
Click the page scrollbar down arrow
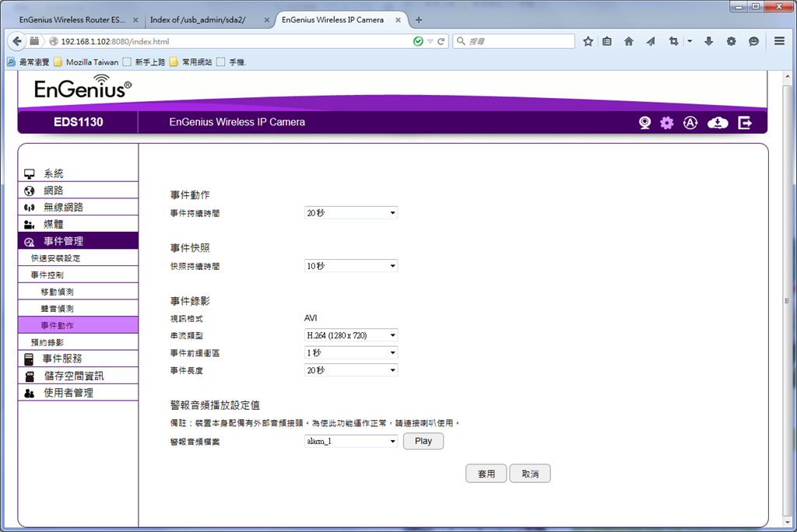pos(788,522)
